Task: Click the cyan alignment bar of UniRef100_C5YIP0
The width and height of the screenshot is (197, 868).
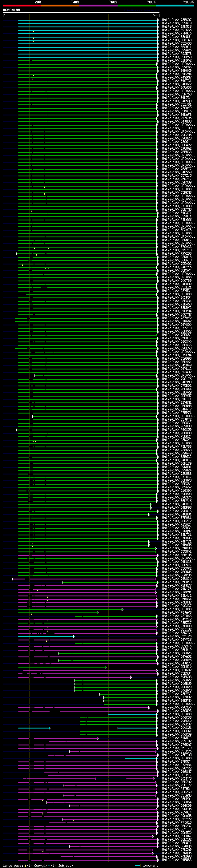Action: [46, 636]
